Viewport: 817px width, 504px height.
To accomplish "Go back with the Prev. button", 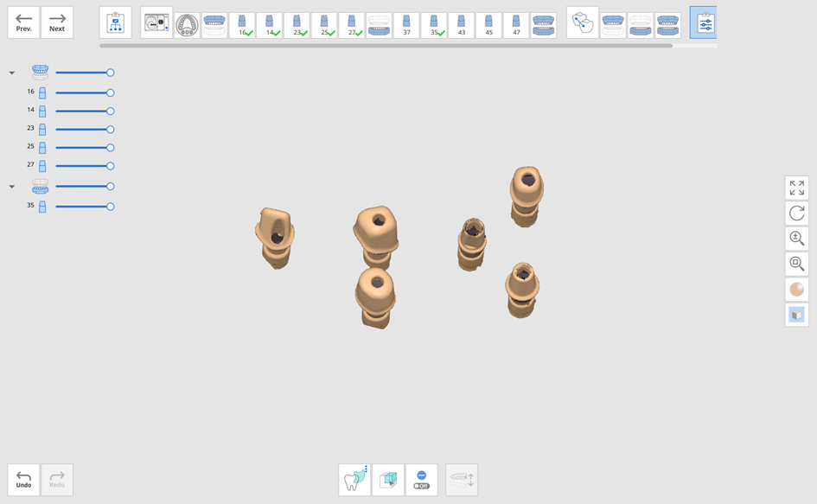I will 23,22.
